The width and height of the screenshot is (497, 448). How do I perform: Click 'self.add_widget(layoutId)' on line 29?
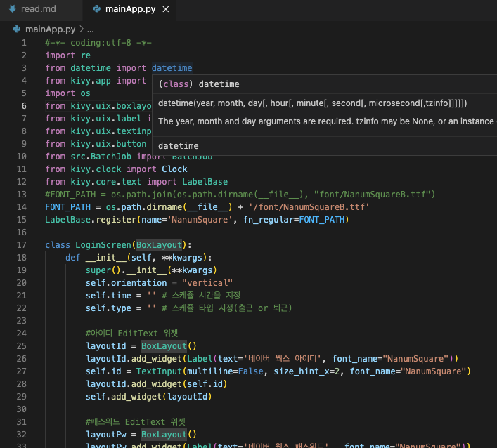pos(149,397)
